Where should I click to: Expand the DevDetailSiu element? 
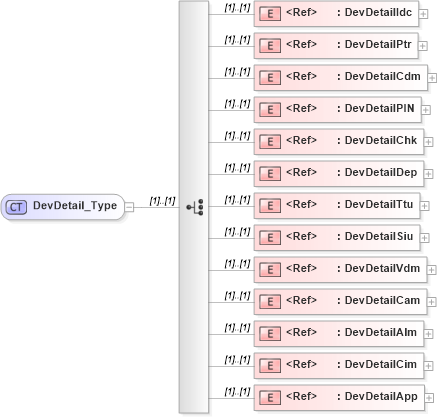point(424,238)
